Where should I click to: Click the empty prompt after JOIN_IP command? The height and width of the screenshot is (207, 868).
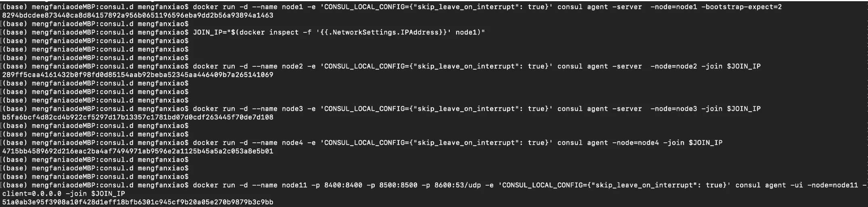point(96,41)
